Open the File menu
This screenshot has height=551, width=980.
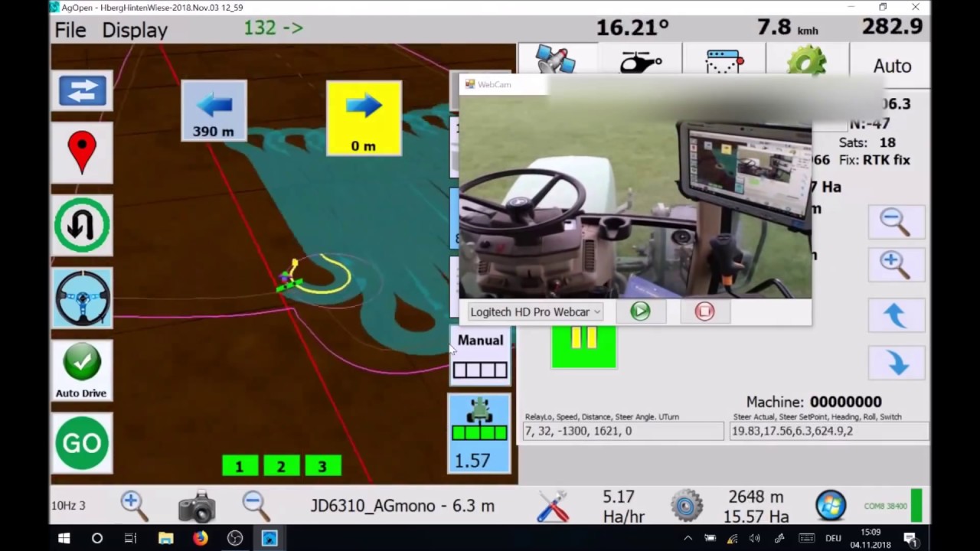pos(70,30)
